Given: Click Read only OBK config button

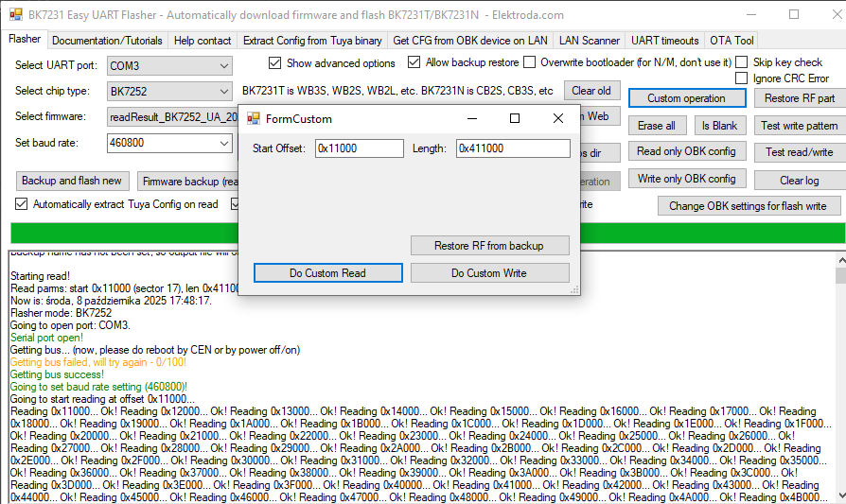Looking at the screenshot, I should pyautogui.click(x=687, y=151).
